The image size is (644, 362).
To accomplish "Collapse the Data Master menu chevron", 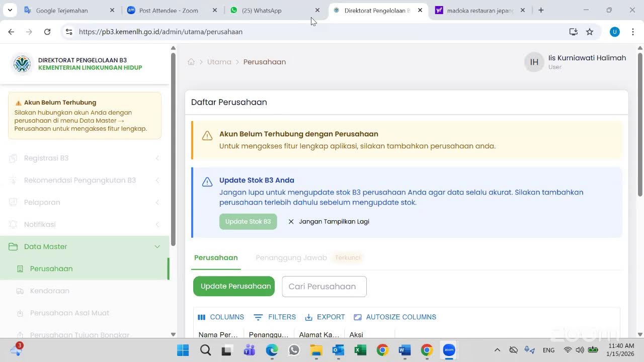I will 157,247.
